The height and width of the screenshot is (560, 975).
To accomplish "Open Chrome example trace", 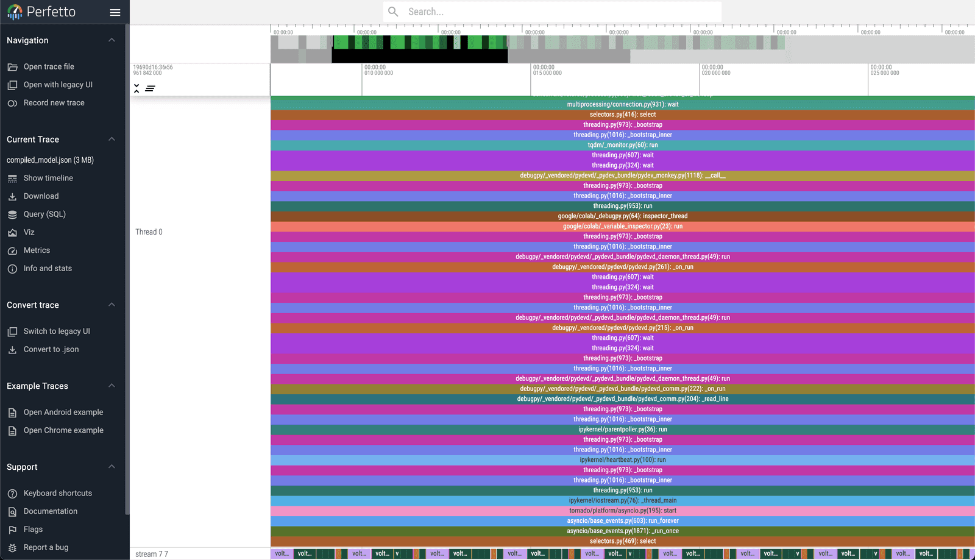I will pyautogui.click(x=62, y=430).
